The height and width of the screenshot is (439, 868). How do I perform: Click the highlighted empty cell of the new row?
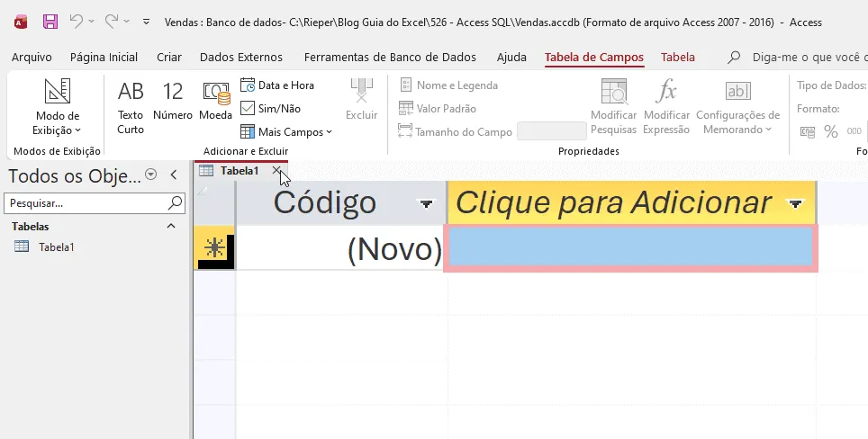pos(630,247)
